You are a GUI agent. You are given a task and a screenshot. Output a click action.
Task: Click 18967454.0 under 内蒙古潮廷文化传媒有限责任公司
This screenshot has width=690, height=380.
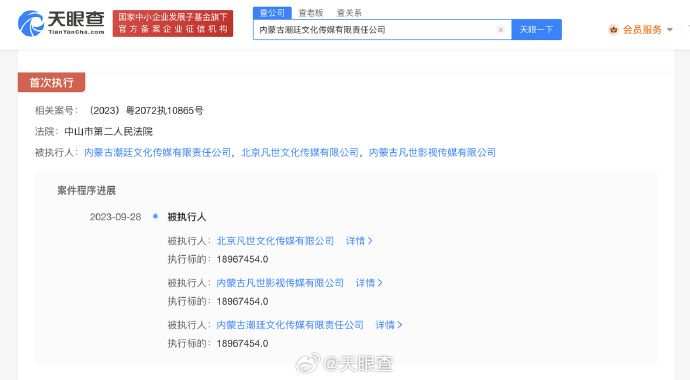pyautogui.click(x=242, y=343)
